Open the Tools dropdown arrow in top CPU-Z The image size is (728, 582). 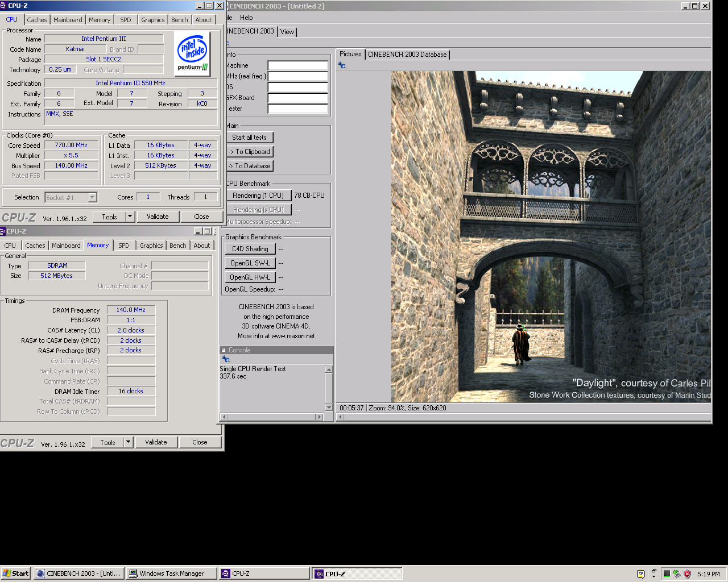pyautogui.click(x=130, y=217)
